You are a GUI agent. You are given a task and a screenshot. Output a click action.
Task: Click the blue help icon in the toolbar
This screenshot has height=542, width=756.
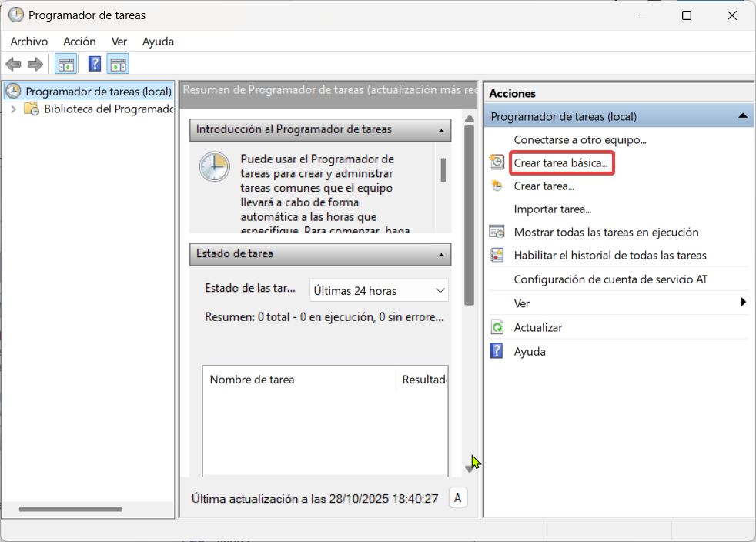point(95,64)
